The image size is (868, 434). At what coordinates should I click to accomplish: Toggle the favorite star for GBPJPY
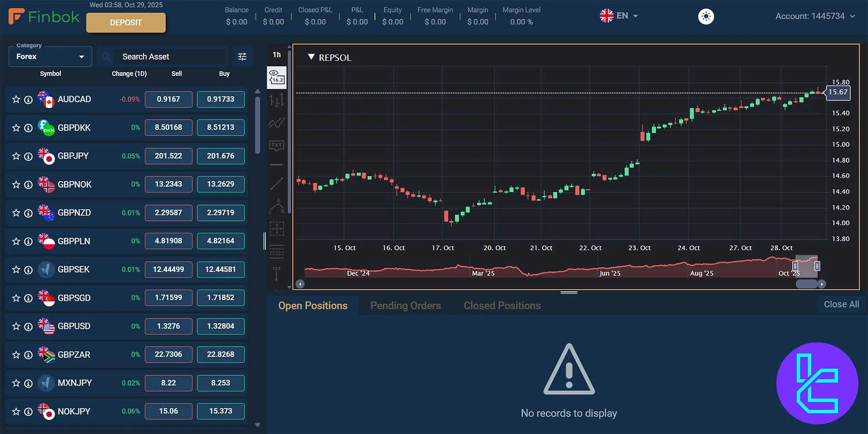(x=16, y=156)
